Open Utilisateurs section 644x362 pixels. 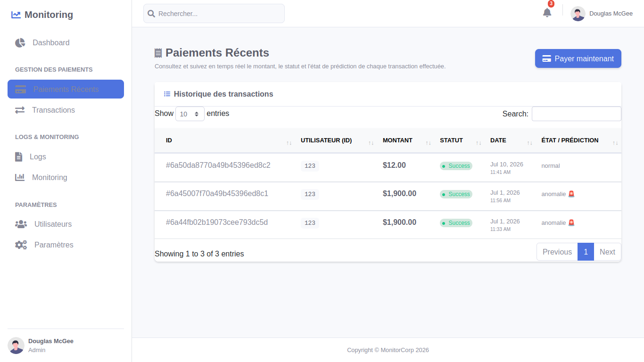click(x=66, y=224)
